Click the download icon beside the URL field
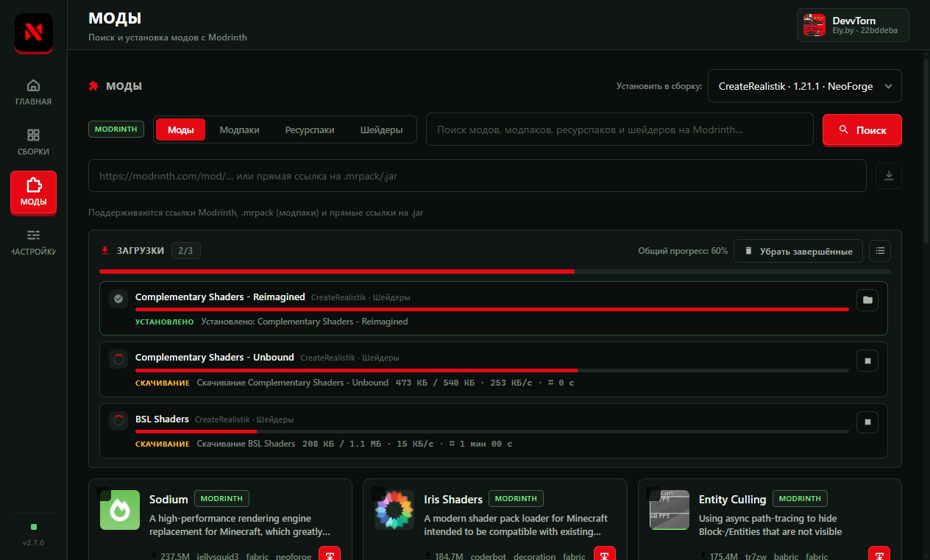The image size is (930, 560). point(889,176)
